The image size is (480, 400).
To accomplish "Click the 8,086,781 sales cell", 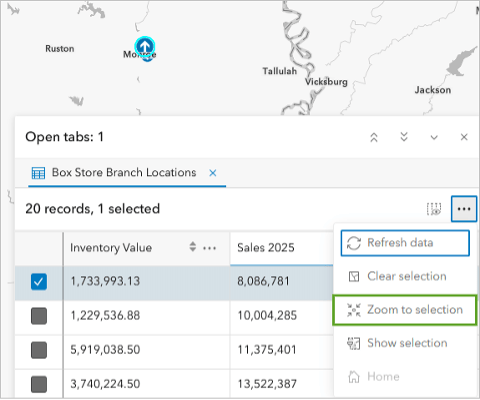I will pos(282,282).
